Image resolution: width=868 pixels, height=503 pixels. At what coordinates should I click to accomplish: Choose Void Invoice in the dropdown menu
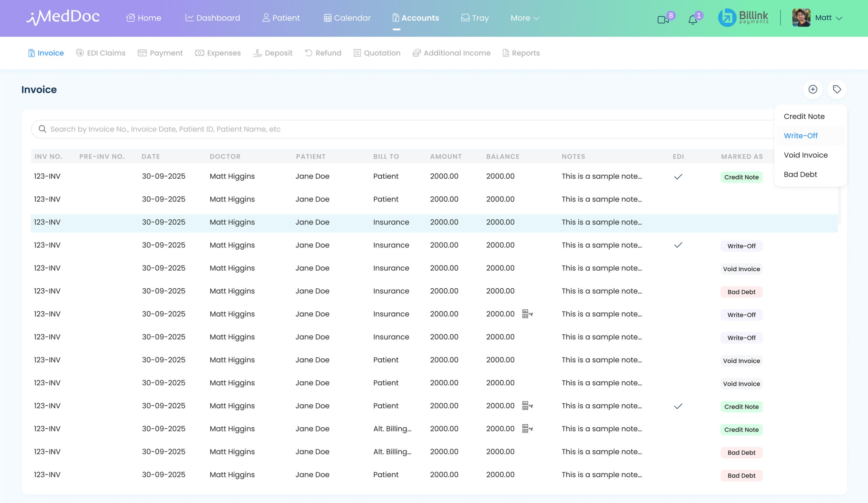(805, 155)
